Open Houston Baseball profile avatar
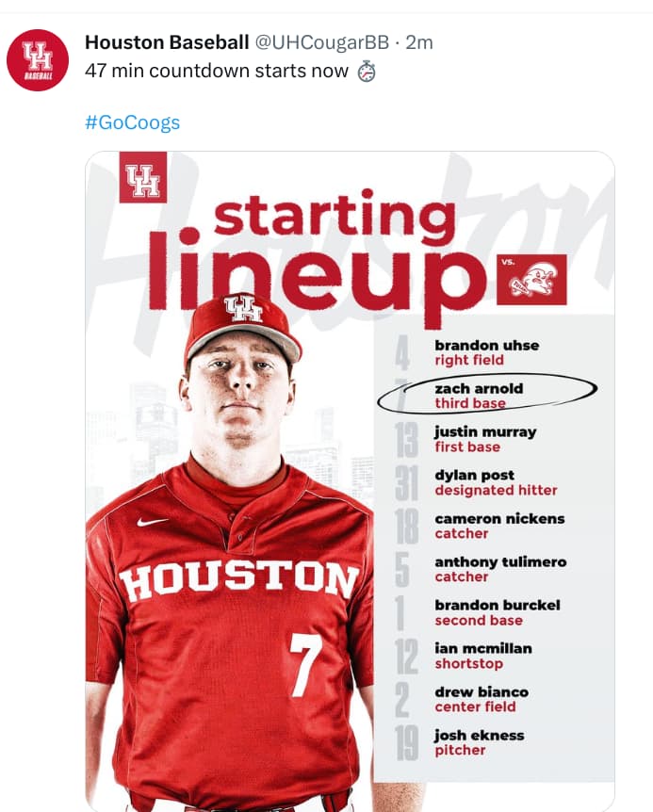This screenshot has height=812, width=653. point(38,60)
